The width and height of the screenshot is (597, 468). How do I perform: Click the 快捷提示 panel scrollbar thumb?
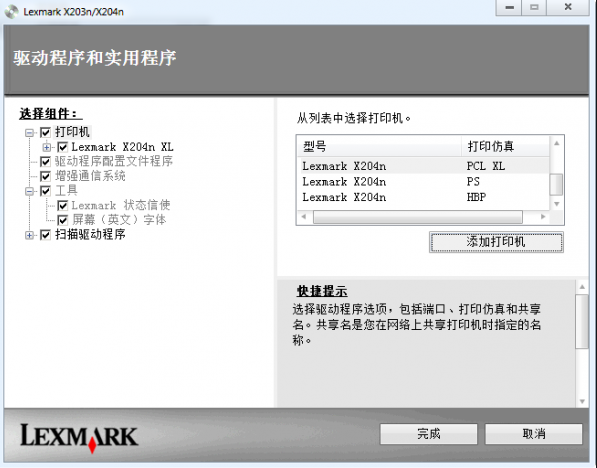coord(582,321)
